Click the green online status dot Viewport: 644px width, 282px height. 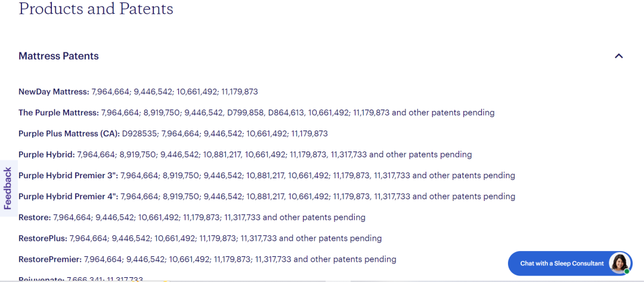(627, 271)
